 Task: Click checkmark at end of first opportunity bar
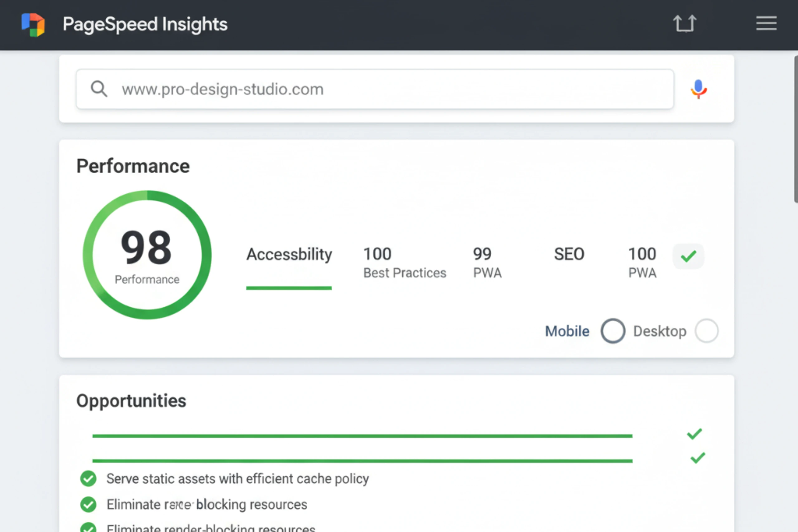coord(694,434)
